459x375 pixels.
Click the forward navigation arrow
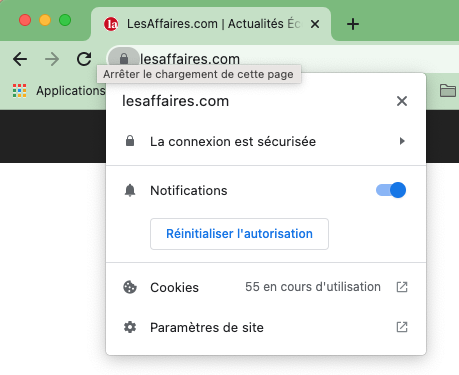tap(52, 59)
